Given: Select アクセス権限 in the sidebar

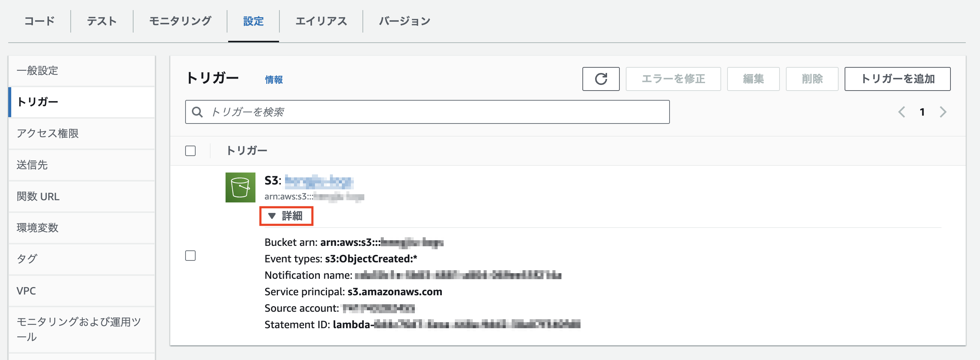Looking at the screenshot, I should tap(47, 133).
